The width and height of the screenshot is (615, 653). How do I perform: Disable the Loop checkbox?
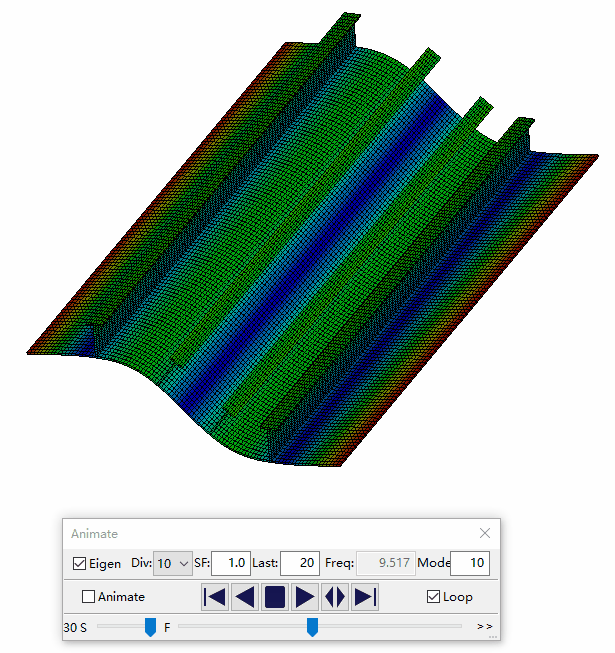(x=433, y=596)
